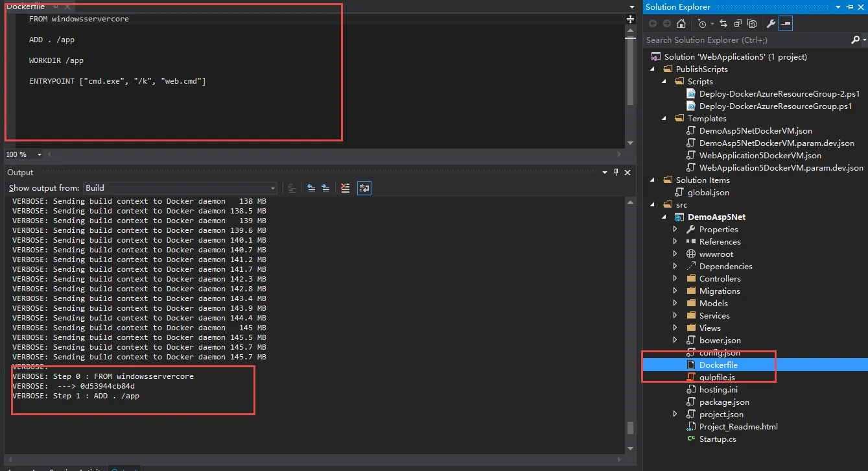This screenshot has width=868, height=471.
Task: Click editor vertical scrollbar down arrow
Action: pos(630,143)
